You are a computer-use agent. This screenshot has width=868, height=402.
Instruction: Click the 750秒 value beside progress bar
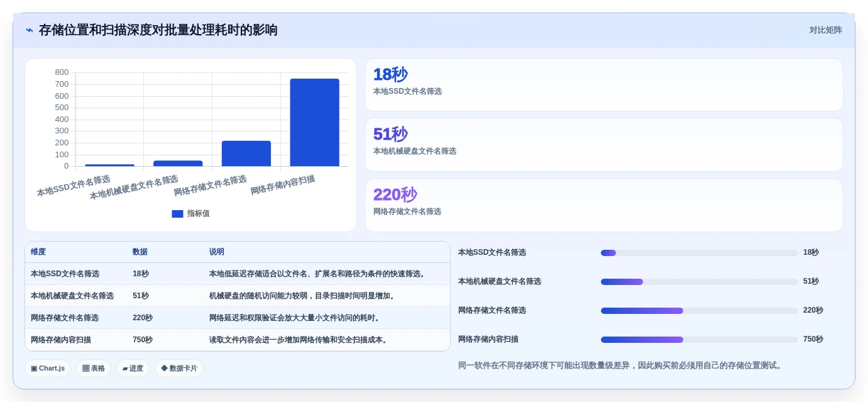click(x=813, y=340)
